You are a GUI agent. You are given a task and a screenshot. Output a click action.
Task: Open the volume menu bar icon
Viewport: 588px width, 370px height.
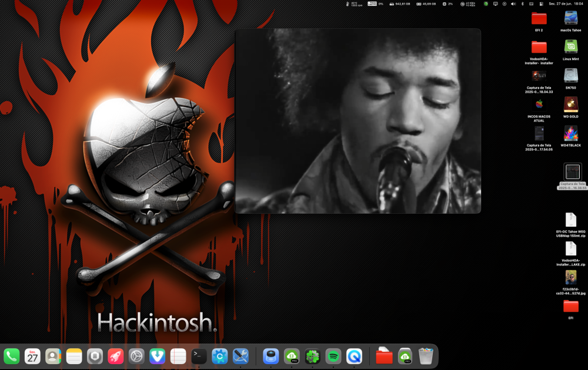click(x=513, y=4)
